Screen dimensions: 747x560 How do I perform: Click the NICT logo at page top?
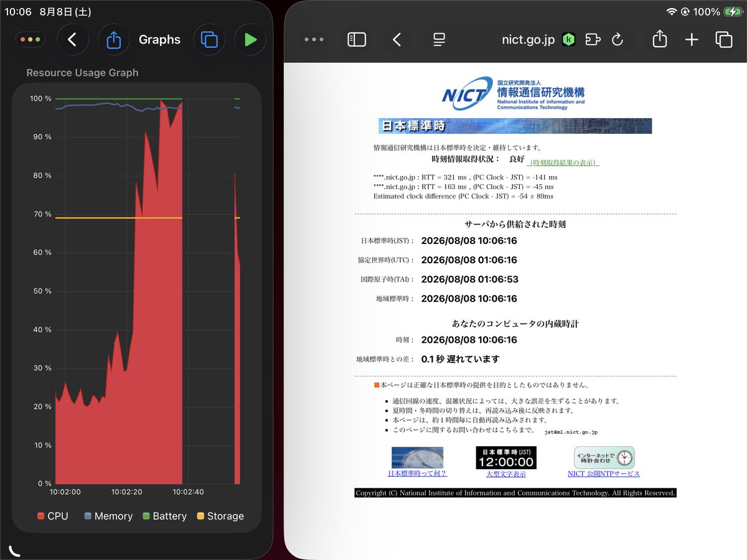[x=514, y=95]
